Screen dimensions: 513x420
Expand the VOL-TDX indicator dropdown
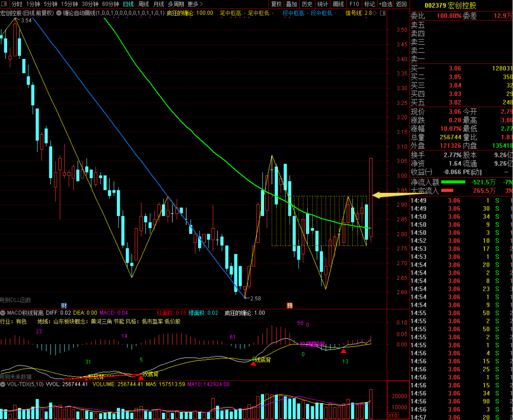[3, 384]
